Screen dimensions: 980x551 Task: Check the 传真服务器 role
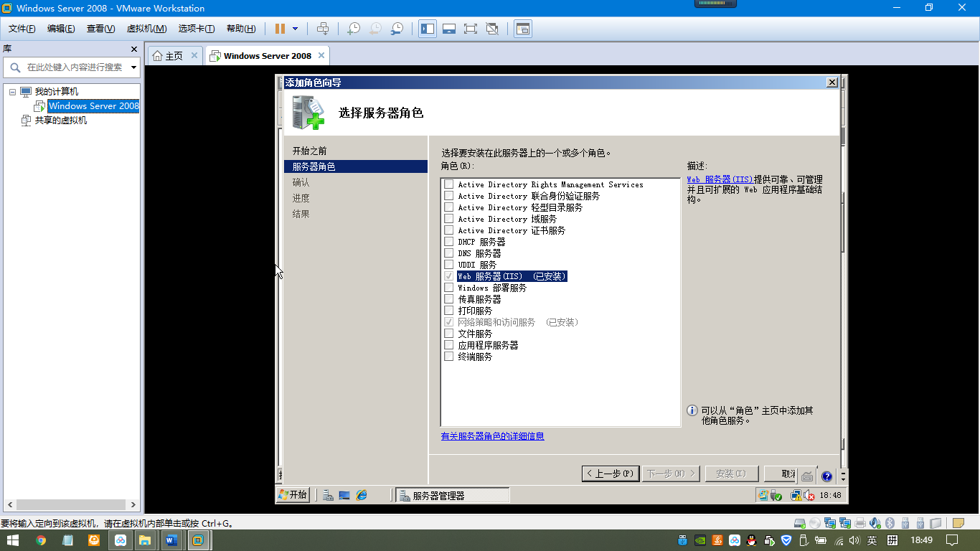pyautogui.click(x=449, y=299)
